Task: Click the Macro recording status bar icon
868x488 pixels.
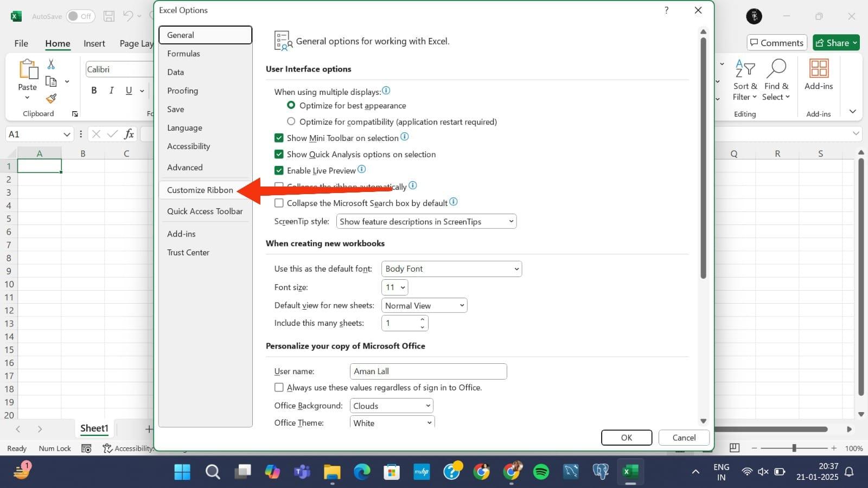Action: [x=86, y=448]
